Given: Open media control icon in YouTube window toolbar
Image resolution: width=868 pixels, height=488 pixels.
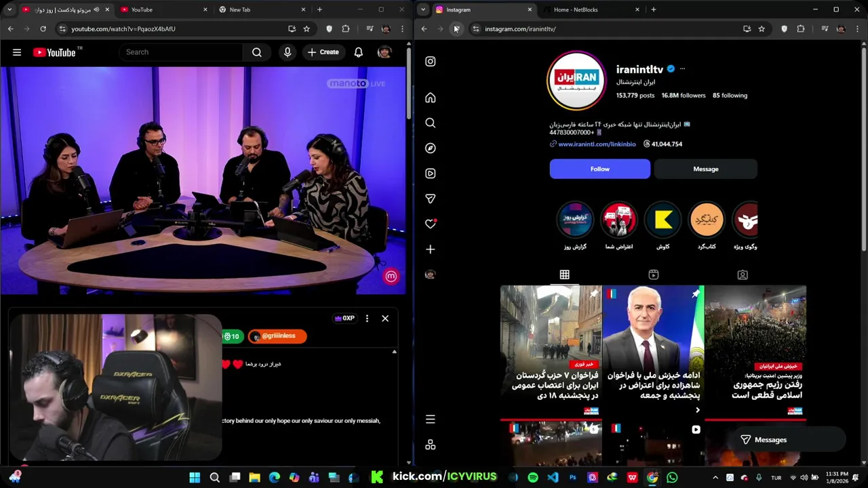Looking at the screenshot, I should pos(369,29).
